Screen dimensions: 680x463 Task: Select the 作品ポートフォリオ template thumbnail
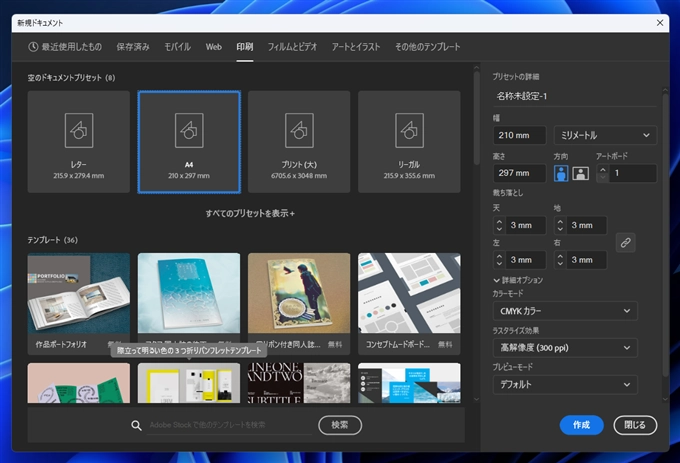tap(78, 293)
